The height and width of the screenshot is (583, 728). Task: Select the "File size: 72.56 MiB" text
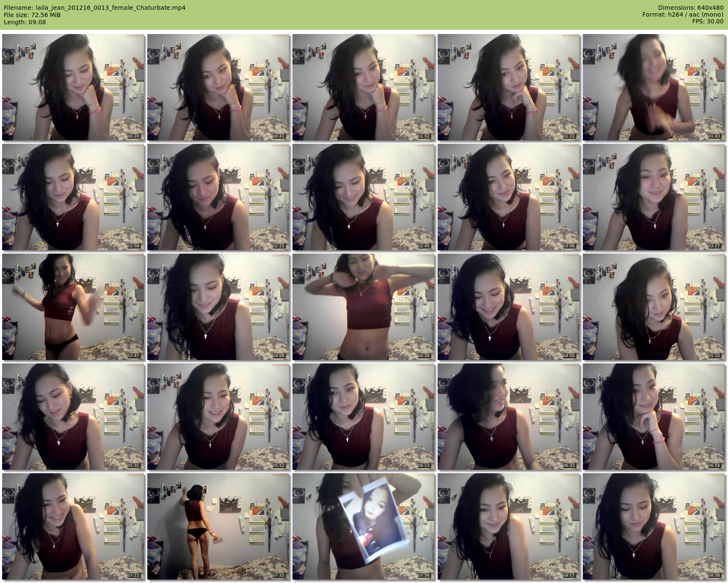[x=32, y=15]
